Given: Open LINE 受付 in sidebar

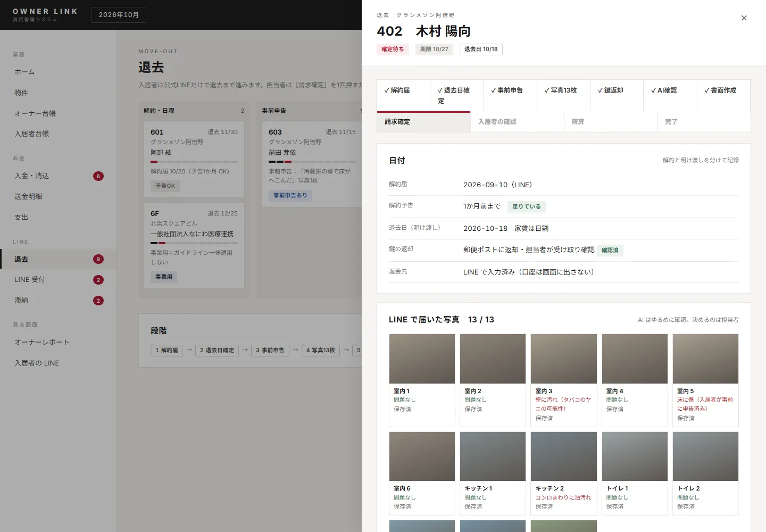Looking at the screenshot, I should 59,280.
